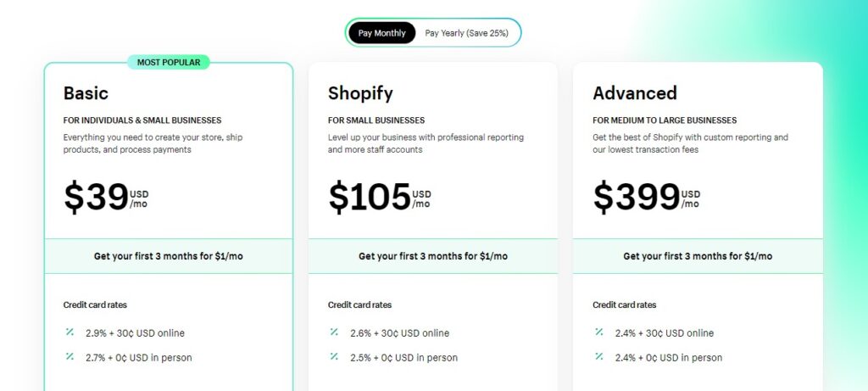Select the Advanced plan heading
Image resolution: width=868 pixels, height=391 pixels.
pyautogui.click(x=635, y=93)
